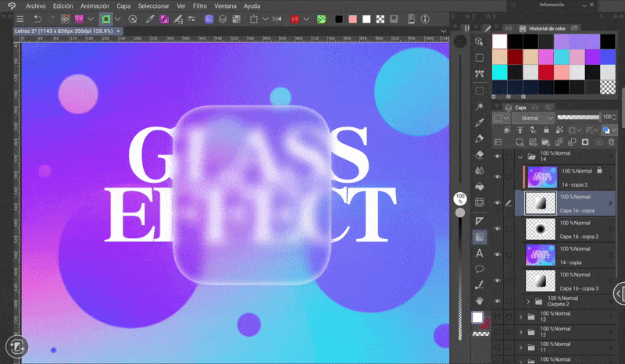Click the layer Lock padlock icon
Screen dimensions: 625x364
pos(546,130)
